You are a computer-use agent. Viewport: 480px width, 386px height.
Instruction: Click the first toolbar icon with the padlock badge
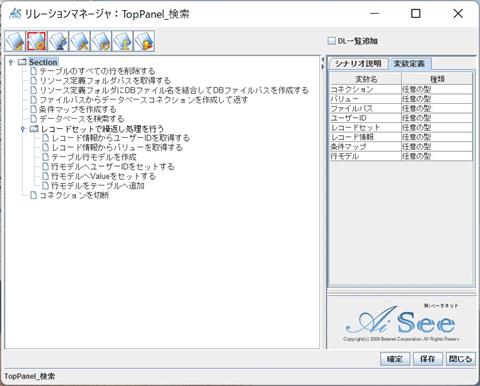15,41
